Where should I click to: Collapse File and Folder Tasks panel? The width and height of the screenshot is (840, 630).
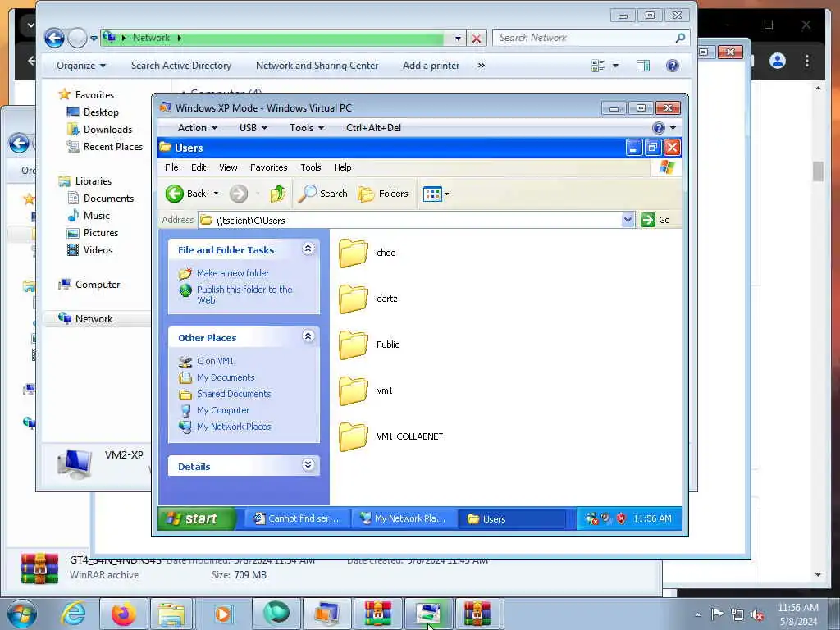tap(308, 249)
